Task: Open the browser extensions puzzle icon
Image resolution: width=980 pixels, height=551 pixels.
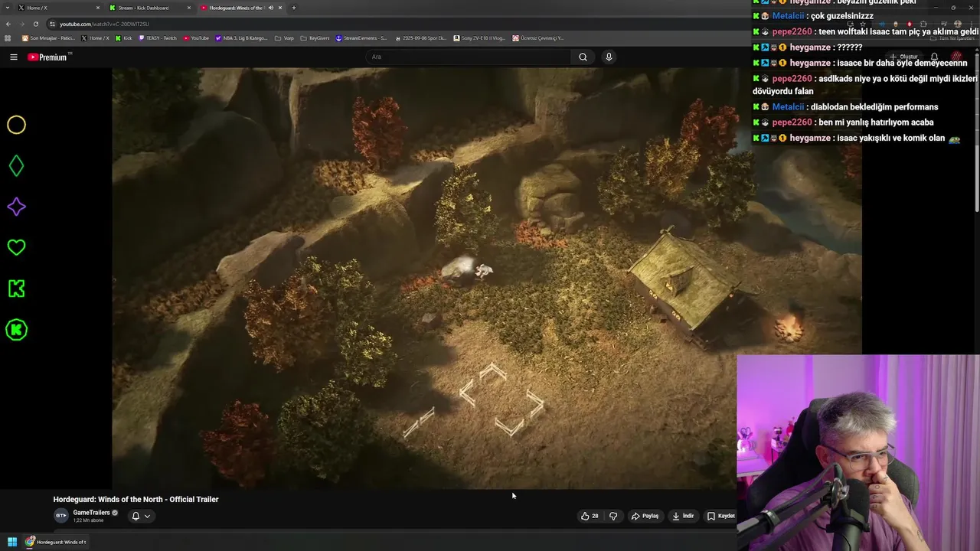Action: coord(923,24)
